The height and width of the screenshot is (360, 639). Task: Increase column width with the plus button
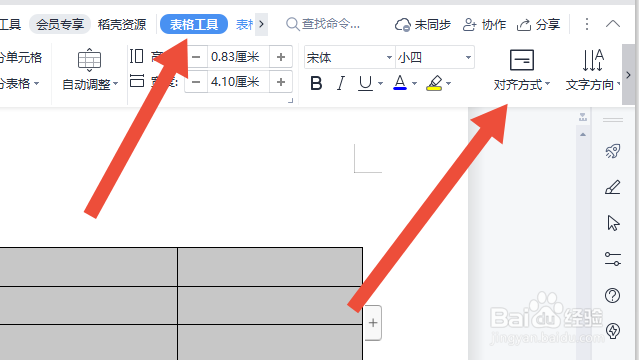(280, 82)
